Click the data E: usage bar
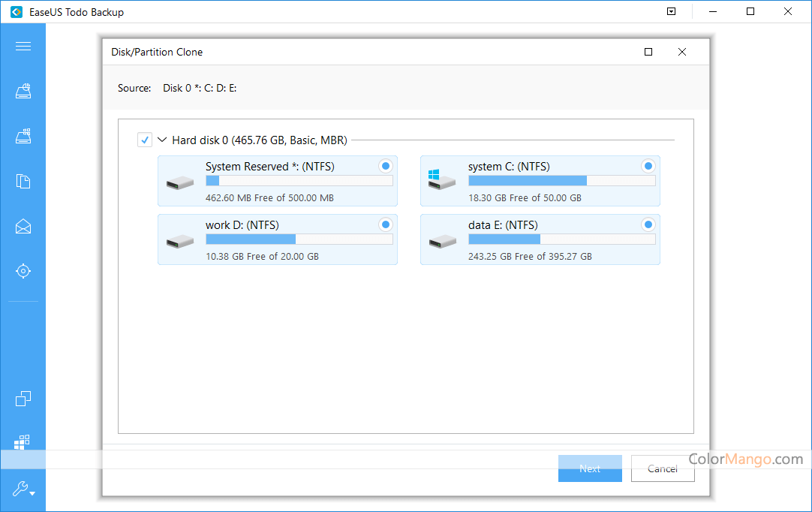Viewport: 812px width, 512px height. click(x=561, y=239)
